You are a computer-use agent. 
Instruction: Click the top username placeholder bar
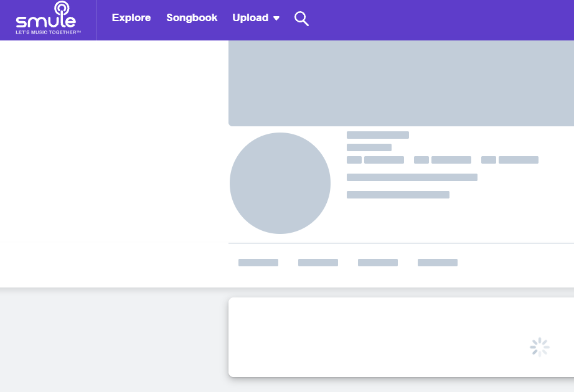378,135
